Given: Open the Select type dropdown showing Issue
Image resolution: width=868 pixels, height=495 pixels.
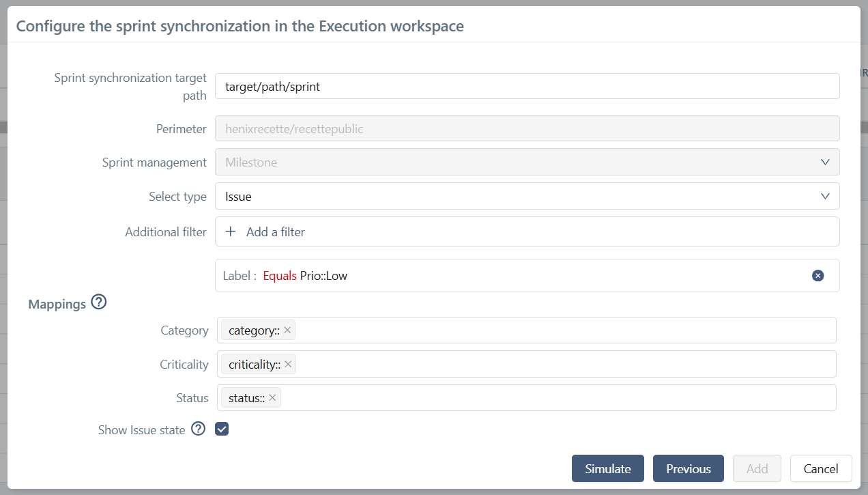Looking at the screenshot, I should point(525,196).
